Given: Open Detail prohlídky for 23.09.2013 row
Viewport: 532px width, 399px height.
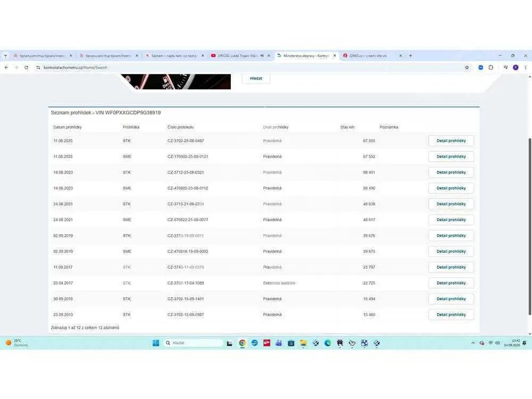Looking at the screenshot, I should coord(451,315).
